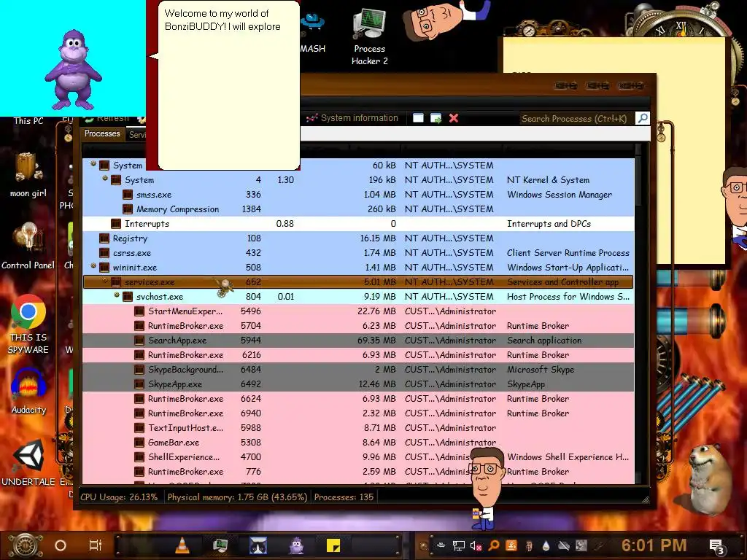This screenshot has width=747, height=560.
Task: Select the Chrome THIS IS SPYWARE desktop icon
Action: 28,324
